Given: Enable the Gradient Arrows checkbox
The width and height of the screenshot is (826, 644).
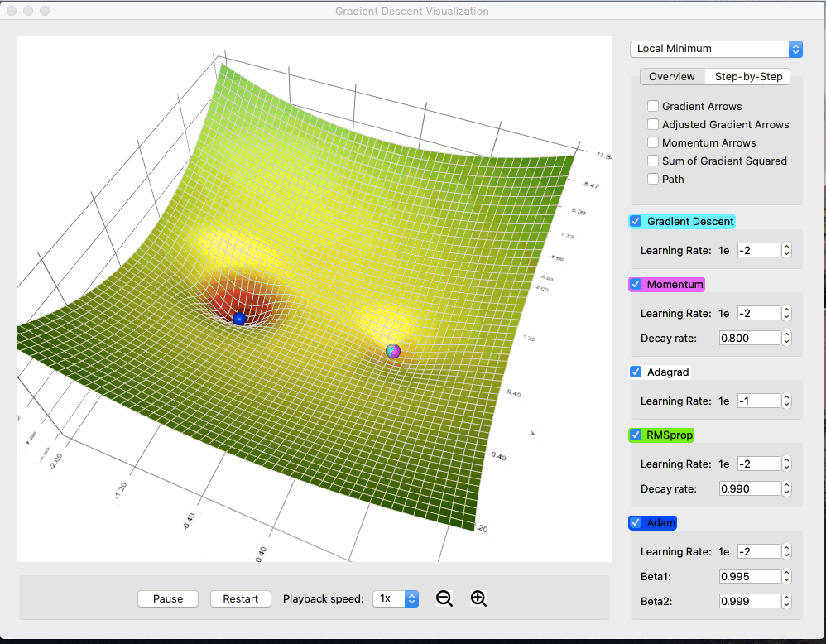Looking at the screenshot, I should point(653,106).
